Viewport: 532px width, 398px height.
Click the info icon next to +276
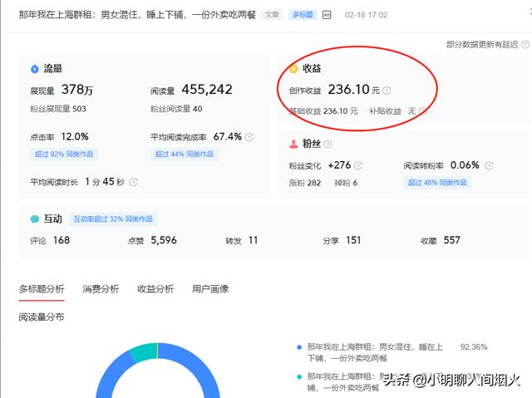(358, 165)
